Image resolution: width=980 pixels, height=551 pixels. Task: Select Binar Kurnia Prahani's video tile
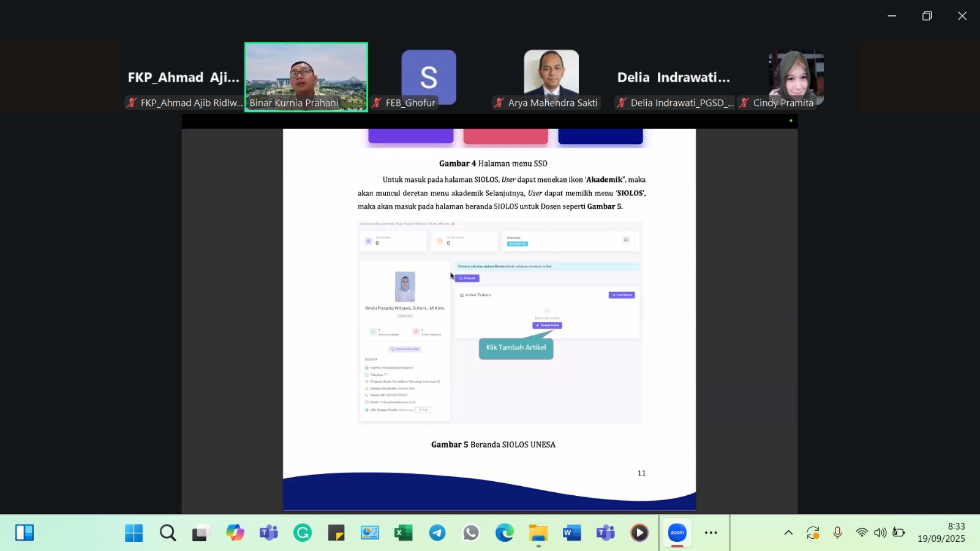pyautogui.click(x=306, y=77)
